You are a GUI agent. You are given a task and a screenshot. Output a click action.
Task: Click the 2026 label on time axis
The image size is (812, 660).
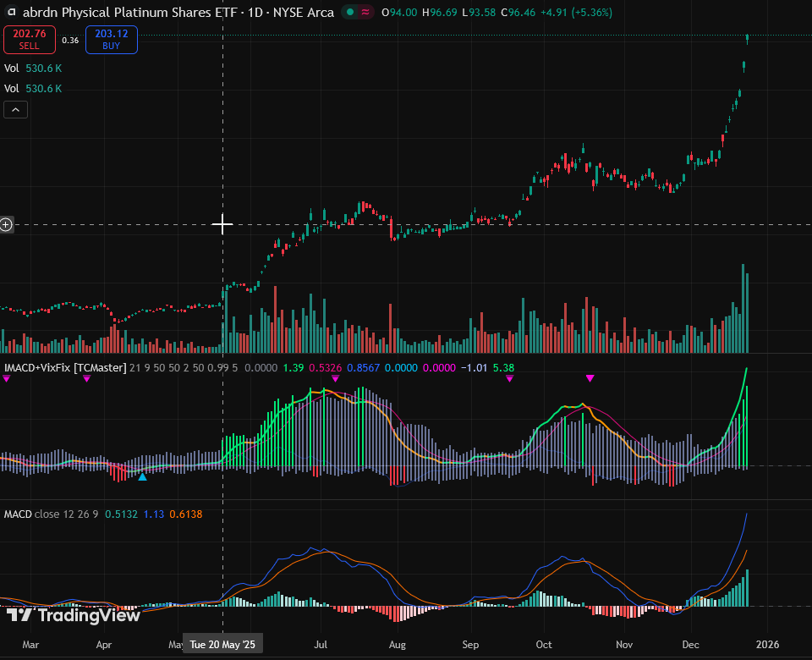767,645
